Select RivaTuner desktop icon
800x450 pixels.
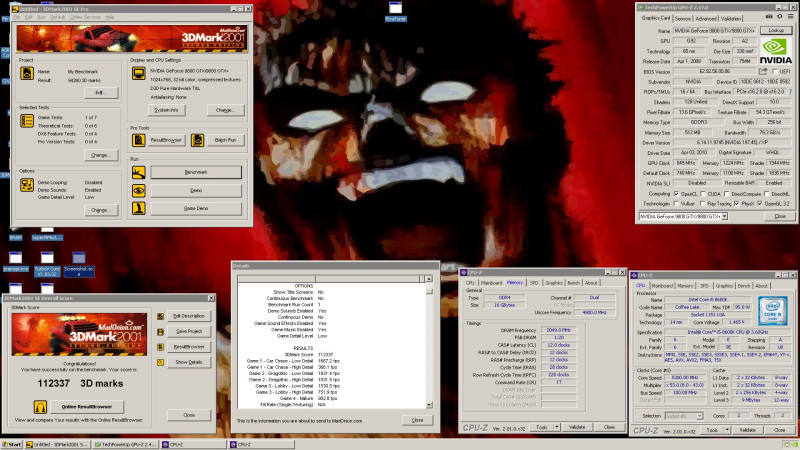click(x=395, y=12)
